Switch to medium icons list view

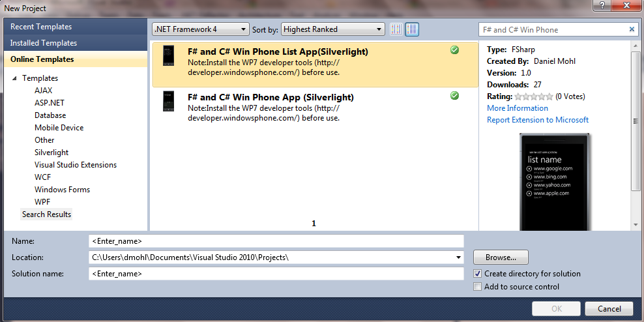click(x=412, y=29)
